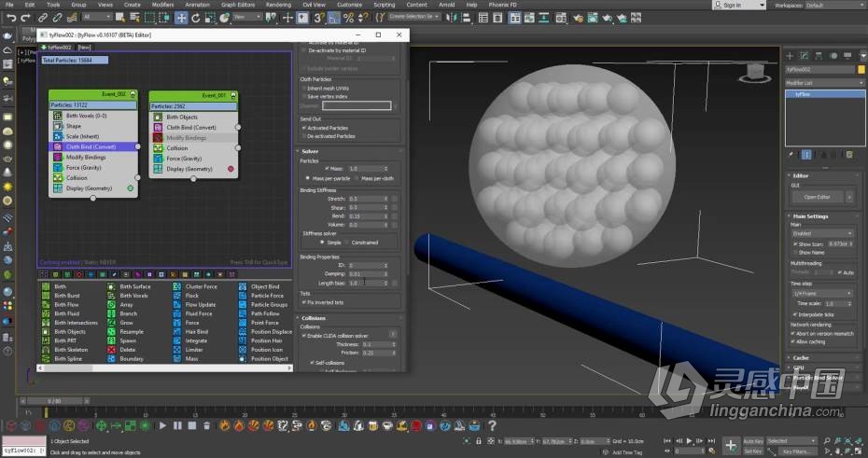Select the Rotate transform tool
The image size is (868, 458).
click(195, 18)
